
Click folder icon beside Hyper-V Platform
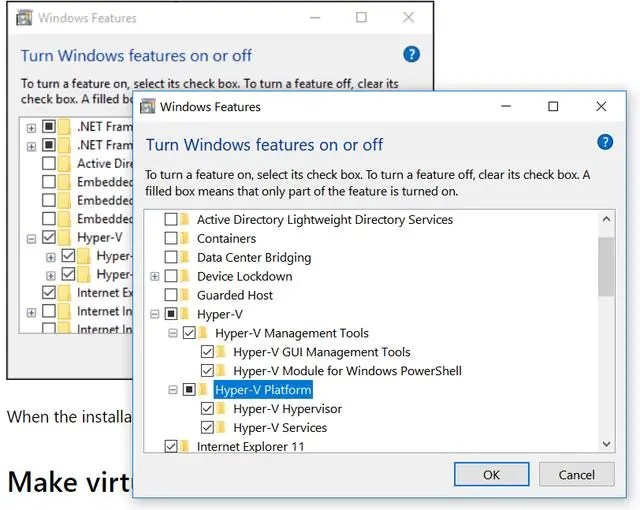[203, 390]
